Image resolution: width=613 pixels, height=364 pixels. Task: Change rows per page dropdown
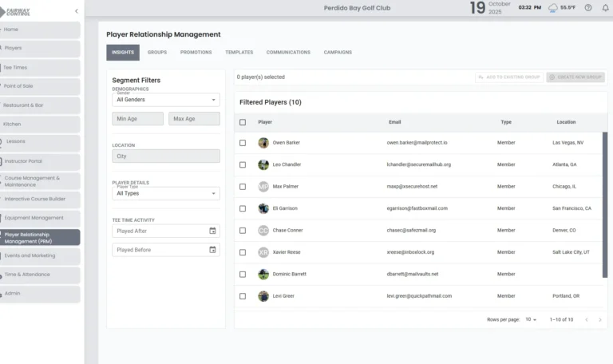(x=531, y=319)
